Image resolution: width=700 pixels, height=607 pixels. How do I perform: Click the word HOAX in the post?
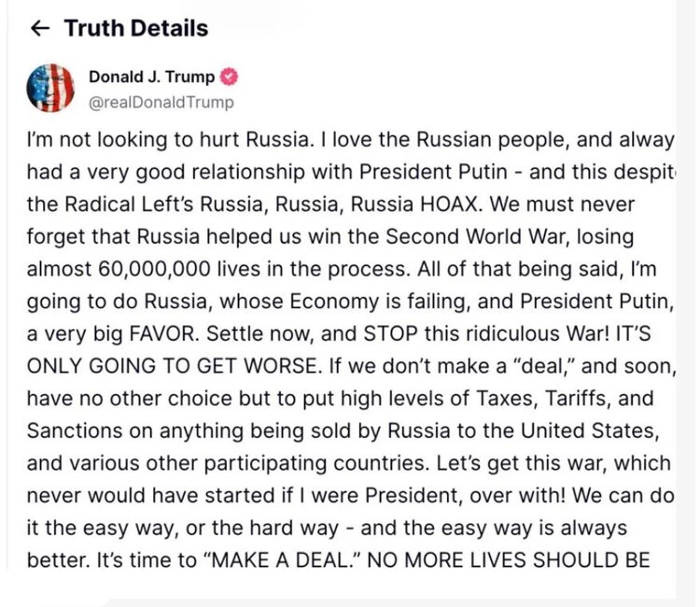click(452, 205)
